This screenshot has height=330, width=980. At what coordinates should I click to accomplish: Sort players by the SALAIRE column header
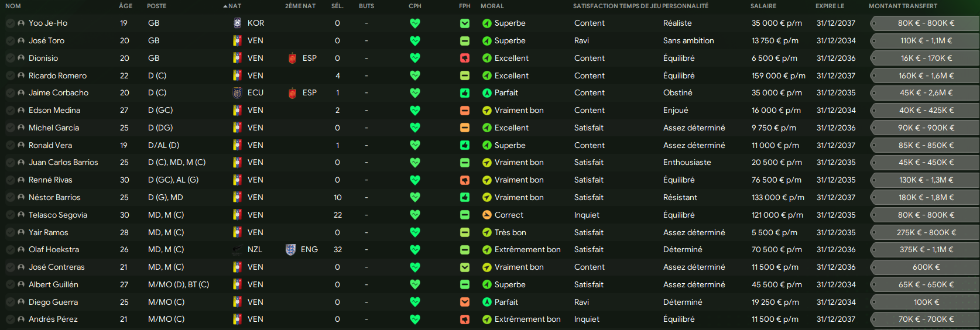click(763, 6)
